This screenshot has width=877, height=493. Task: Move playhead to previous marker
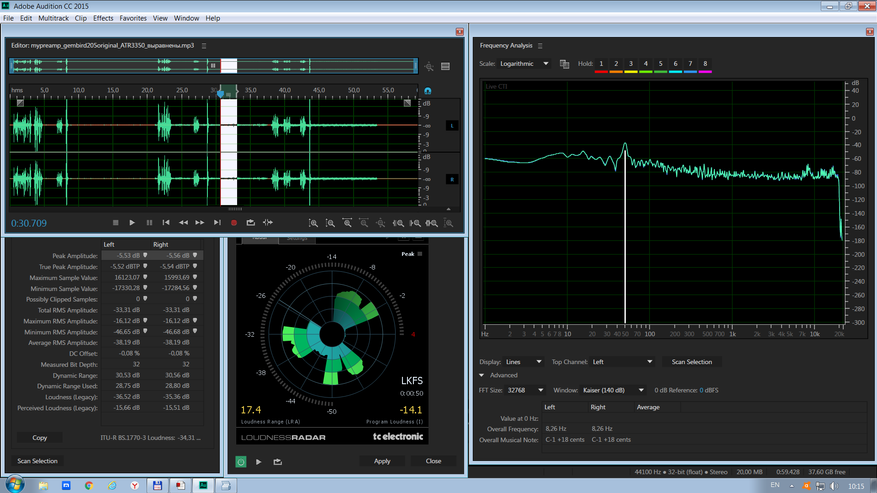point(166,223)
